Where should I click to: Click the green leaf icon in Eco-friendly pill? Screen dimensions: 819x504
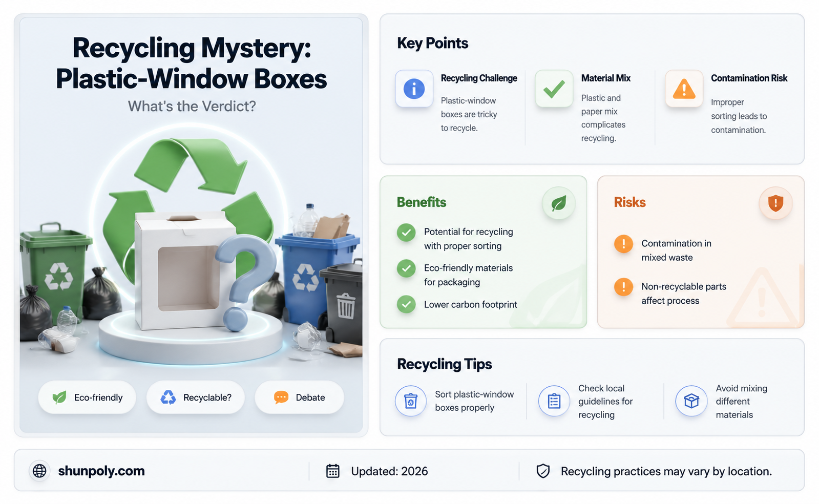59,397
